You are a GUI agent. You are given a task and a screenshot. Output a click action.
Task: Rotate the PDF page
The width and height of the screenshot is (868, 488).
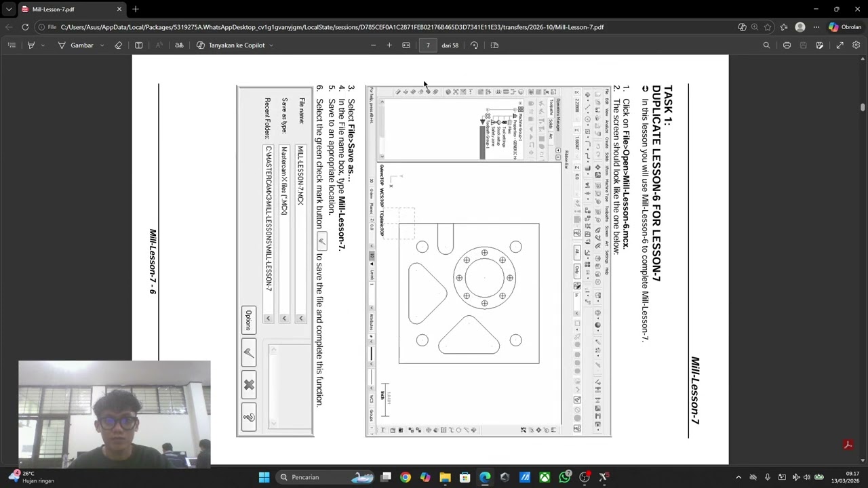[474, 45]
